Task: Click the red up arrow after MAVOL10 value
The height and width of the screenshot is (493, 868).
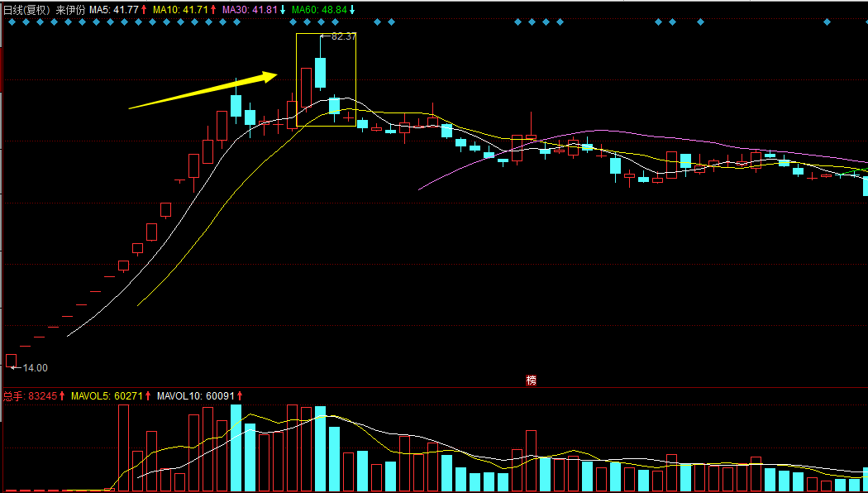Action: (x=240, y=396)
